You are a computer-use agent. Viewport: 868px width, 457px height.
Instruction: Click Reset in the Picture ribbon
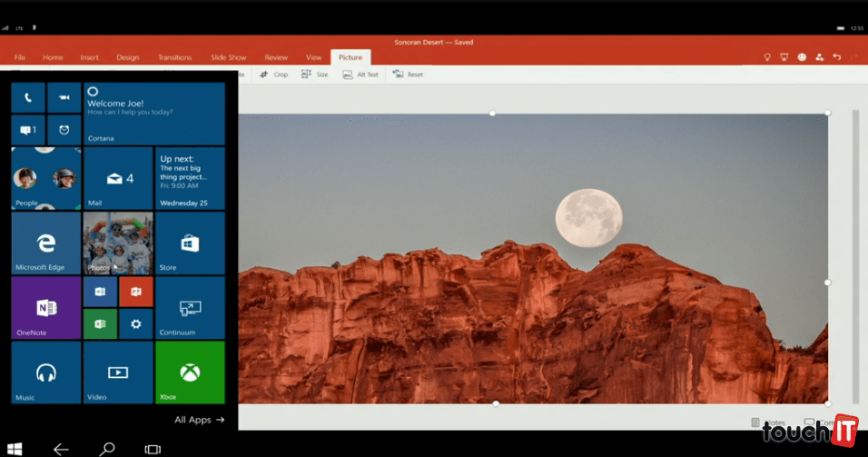click(x=408, y=75)
